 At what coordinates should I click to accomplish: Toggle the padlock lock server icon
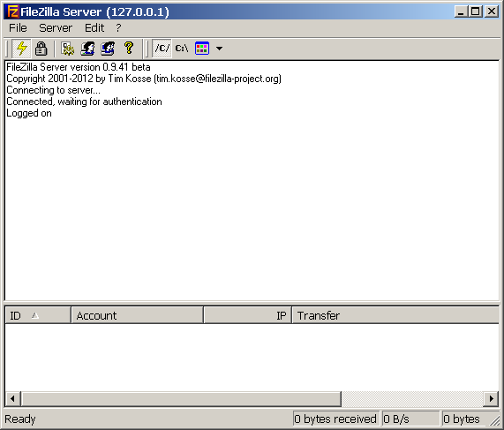41,49
